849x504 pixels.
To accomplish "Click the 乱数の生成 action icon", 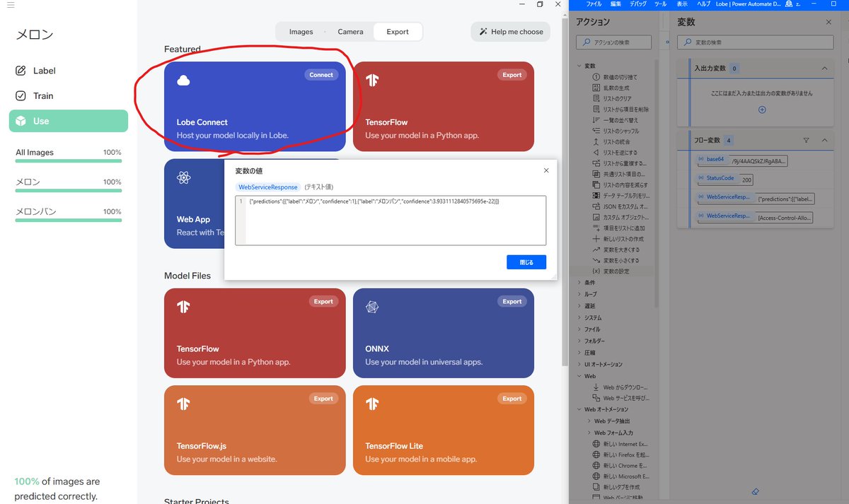I will coord(596,88).
